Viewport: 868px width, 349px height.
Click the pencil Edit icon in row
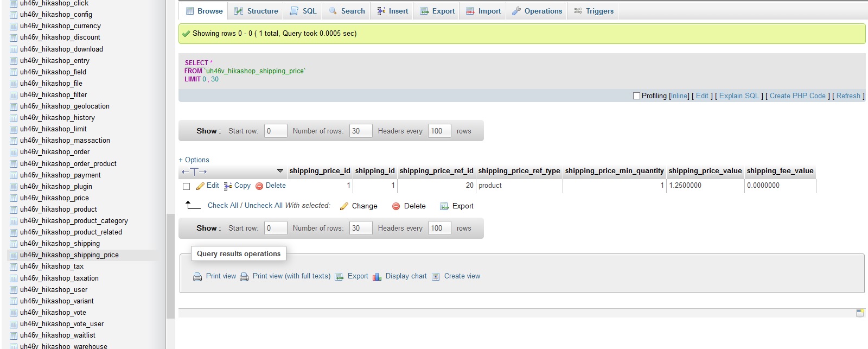pyautogui.click(x=200, y=186)
